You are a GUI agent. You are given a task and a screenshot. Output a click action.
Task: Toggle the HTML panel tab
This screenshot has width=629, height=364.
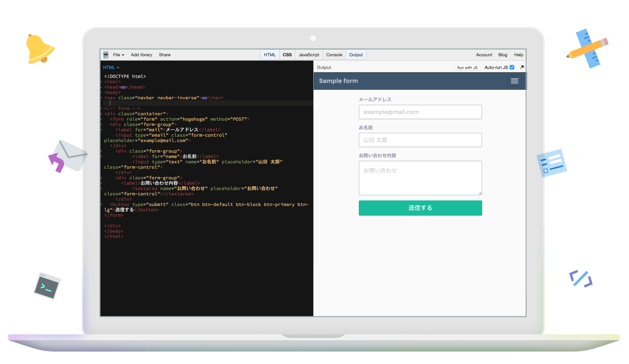(270, 55)
